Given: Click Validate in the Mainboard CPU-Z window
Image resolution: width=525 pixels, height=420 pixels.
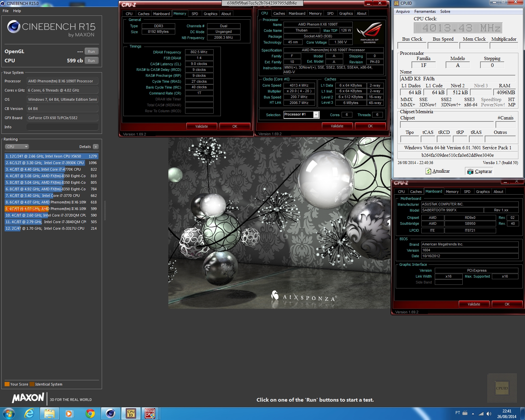Looking at the screenshot, I should (x=474, y=304).
